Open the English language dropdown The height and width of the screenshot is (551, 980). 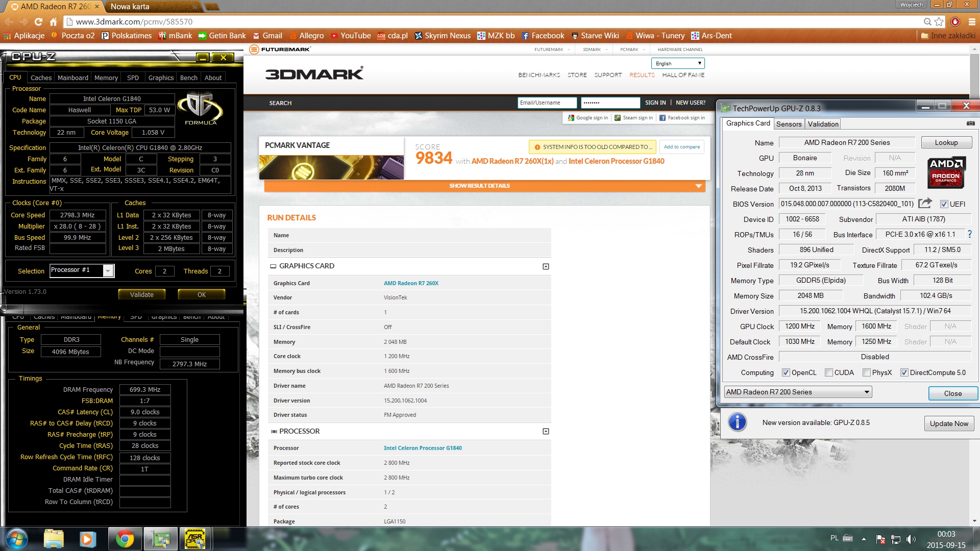point(678,63)
